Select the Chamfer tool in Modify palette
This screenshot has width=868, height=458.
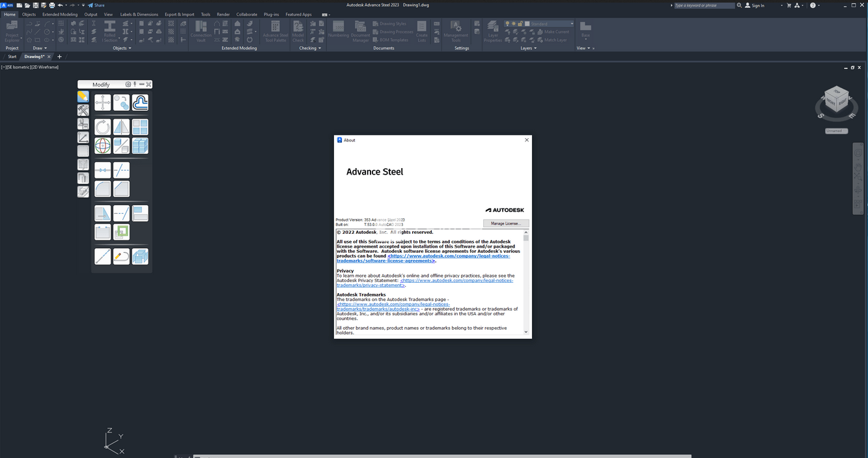click(x=121, y=189)
